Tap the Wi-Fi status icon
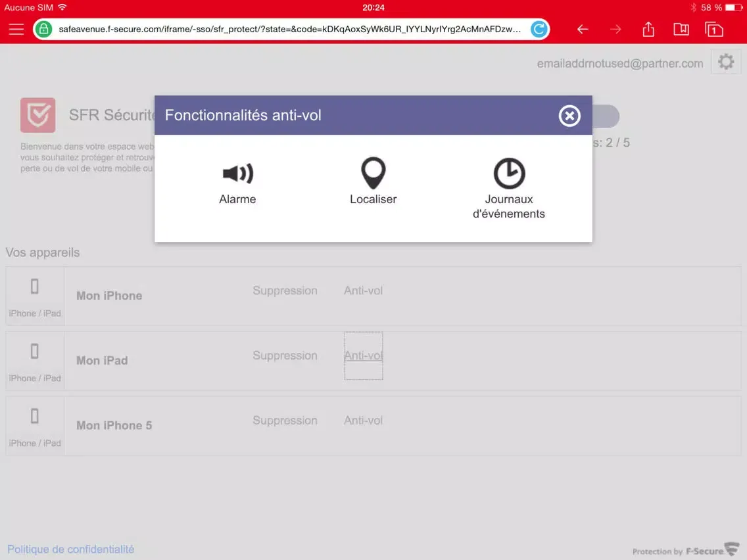This screenshot has height=560, width=747. 62,7
